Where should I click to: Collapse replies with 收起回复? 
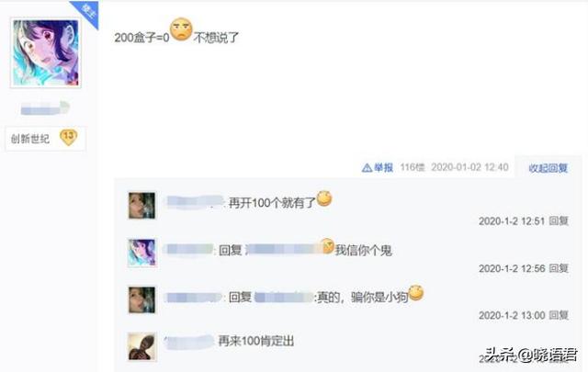pyautogui.click(x=548, y=168)
